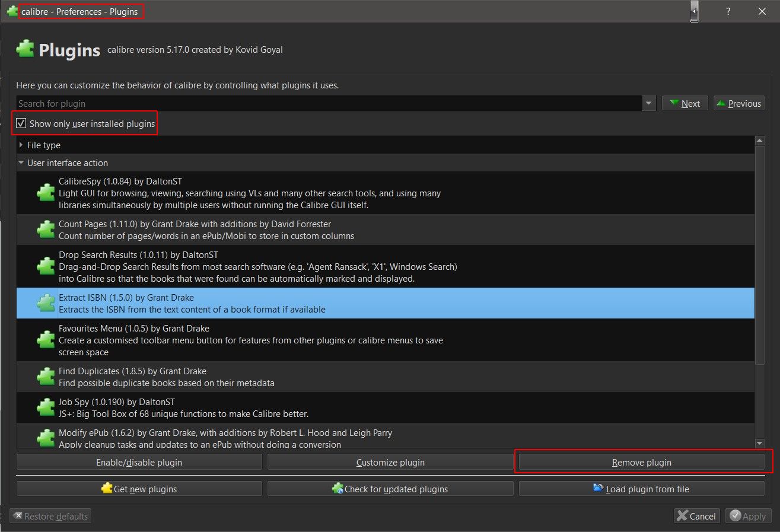Select the CalibreSpy (1.0.84) plugin row
Viewport: 780px width, 532px height.
[x=386, y=193]
